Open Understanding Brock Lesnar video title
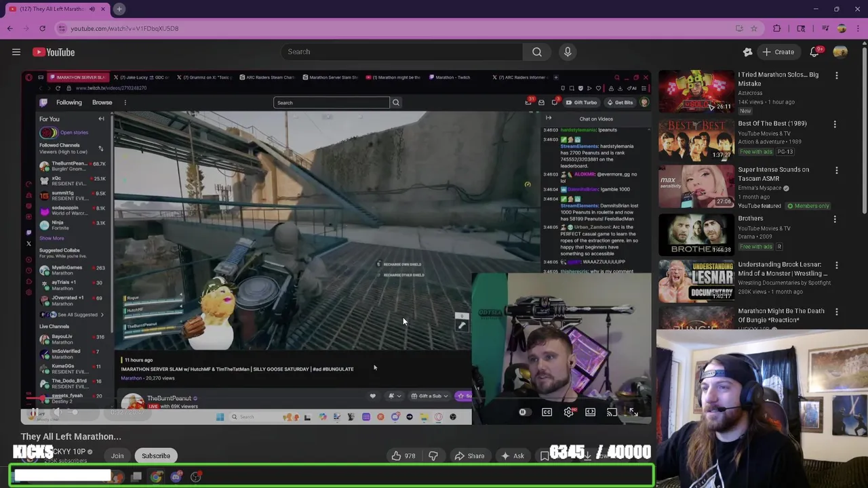Screen dimensions: 868x488 click(x=783, y=269)
